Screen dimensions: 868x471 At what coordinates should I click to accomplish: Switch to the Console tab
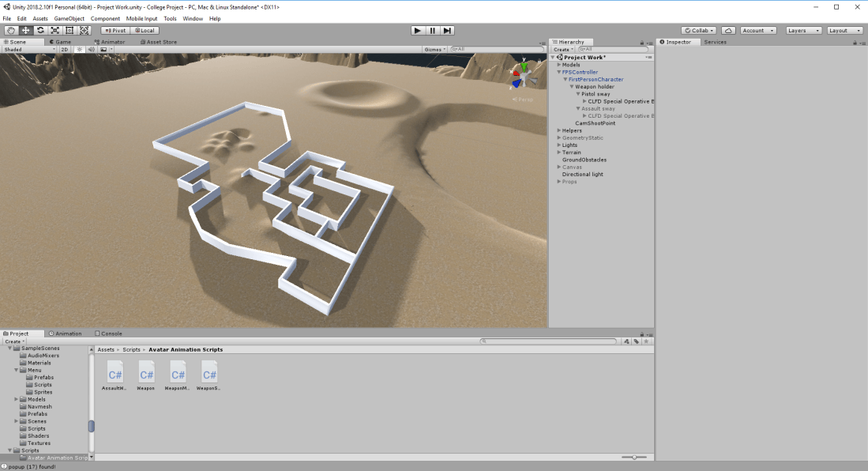click(108, 333)
